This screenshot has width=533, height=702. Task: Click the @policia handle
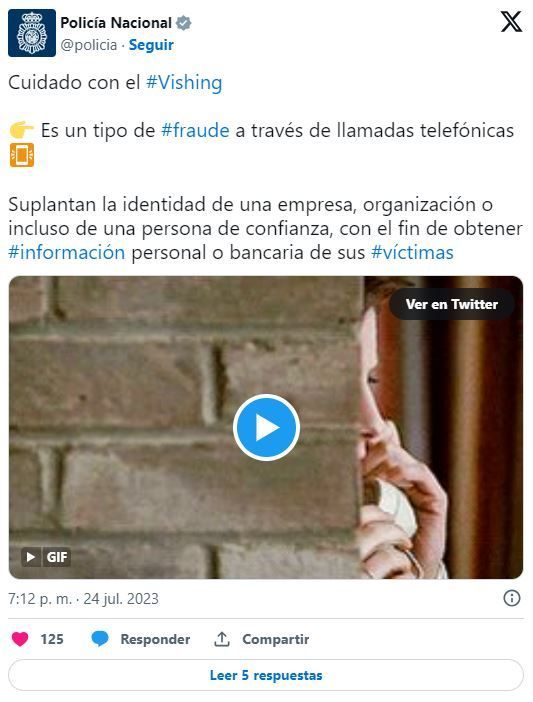pos(89,45)
